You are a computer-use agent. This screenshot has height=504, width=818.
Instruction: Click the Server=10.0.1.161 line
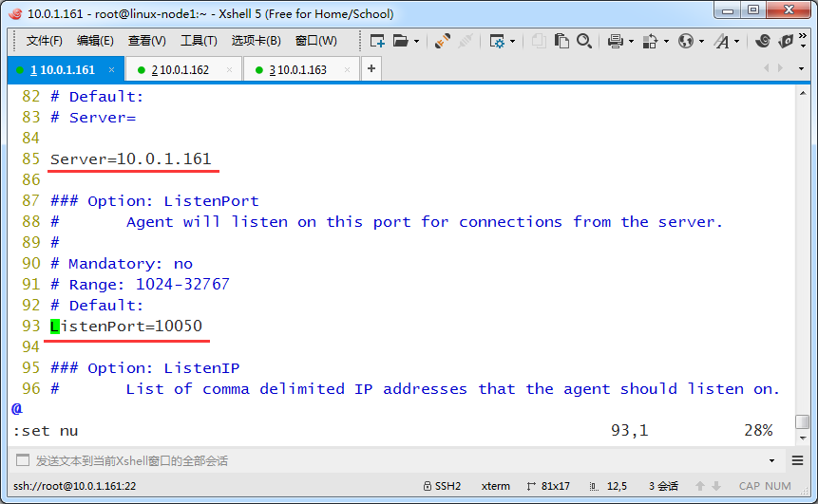click(x=131, y=159)
